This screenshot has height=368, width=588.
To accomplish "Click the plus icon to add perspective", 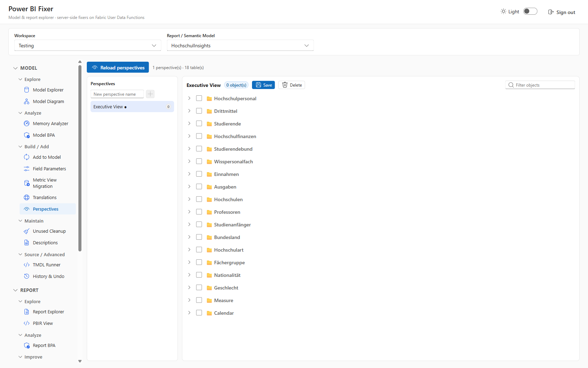I will 150,94.
